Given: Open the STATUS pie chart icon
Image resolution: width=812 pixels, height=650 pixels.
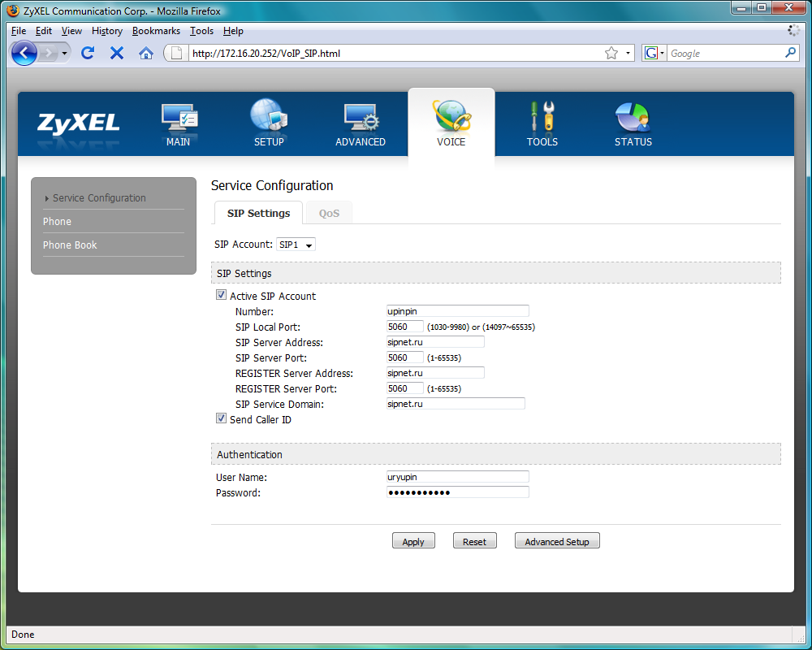Looking at the screenshot, I should [633, 118].
